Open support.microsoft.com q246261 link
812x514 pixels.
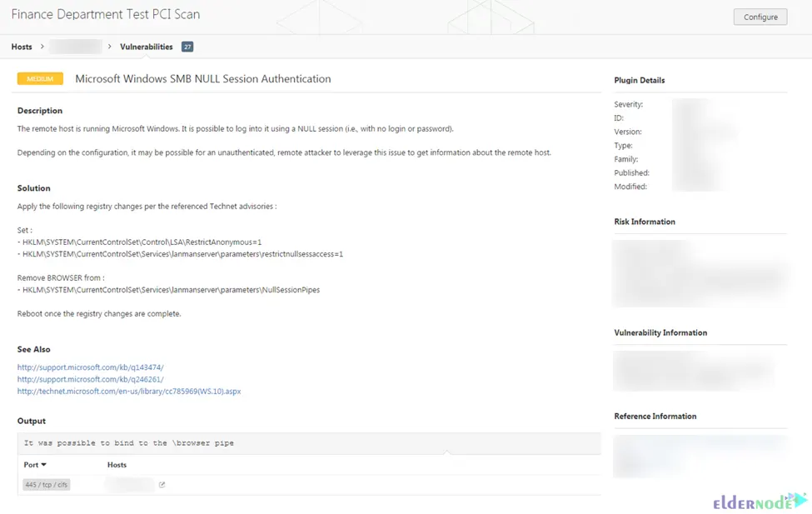pos(91,379)
